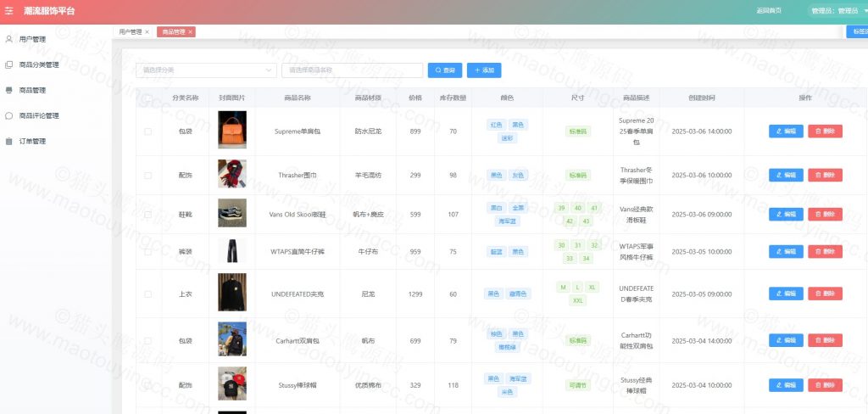Edit the WTAPS直筒牛仔裤 row
Screen dimensions: 868x414
pos(786,252)
